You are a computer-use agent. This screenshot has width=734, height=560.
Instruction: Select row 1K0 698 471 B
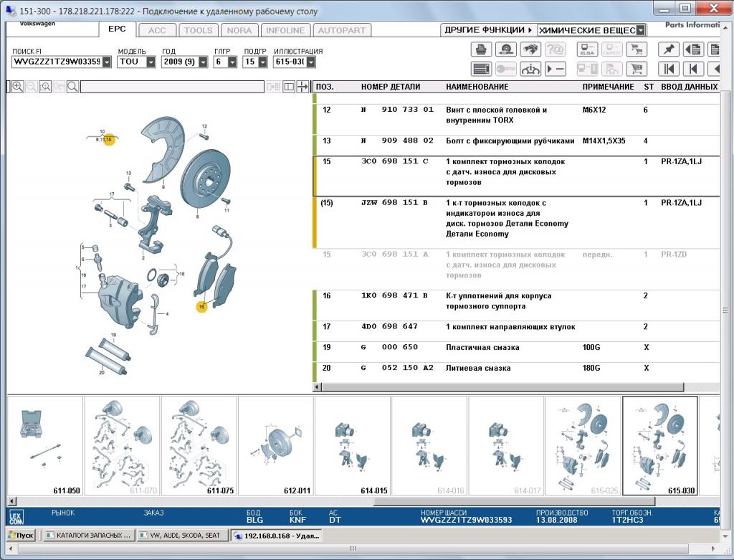[x=517, y=305]
